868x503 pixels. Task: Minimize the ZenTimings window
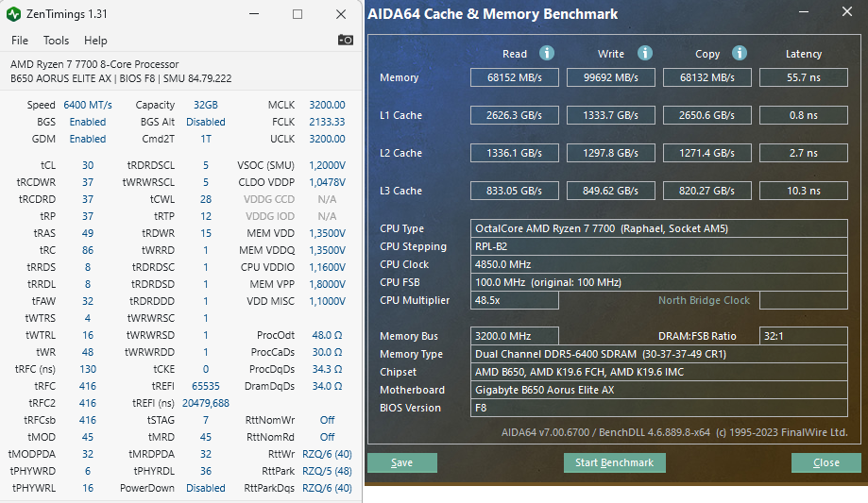[x=254, y=14]
